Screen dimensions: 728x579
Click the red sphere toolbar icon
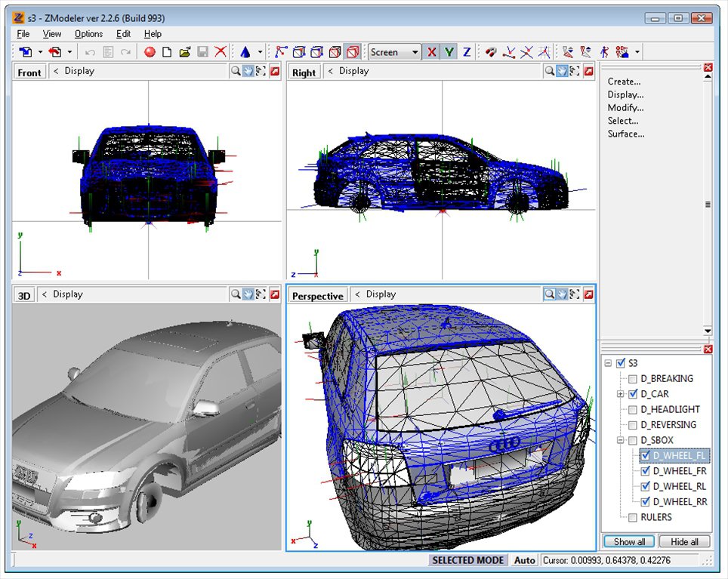[150, 52]
